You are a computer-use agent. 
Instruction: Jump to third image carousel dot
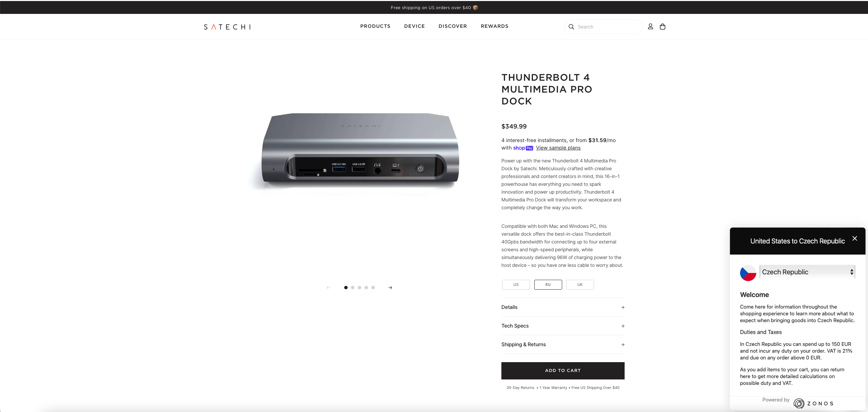[359, 288]
